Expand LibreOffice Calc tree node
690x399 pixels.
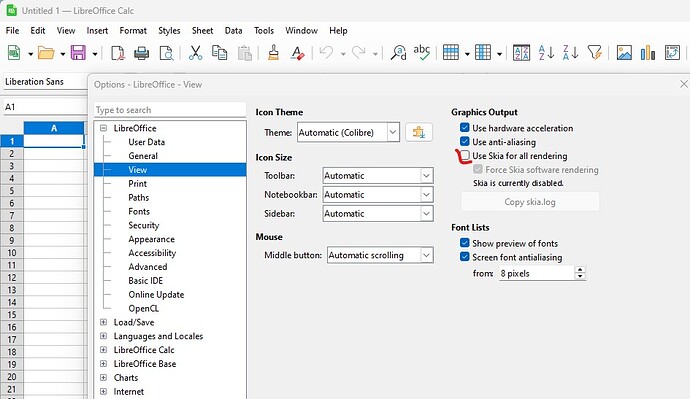pyautogui.click(x=103, y=350)
